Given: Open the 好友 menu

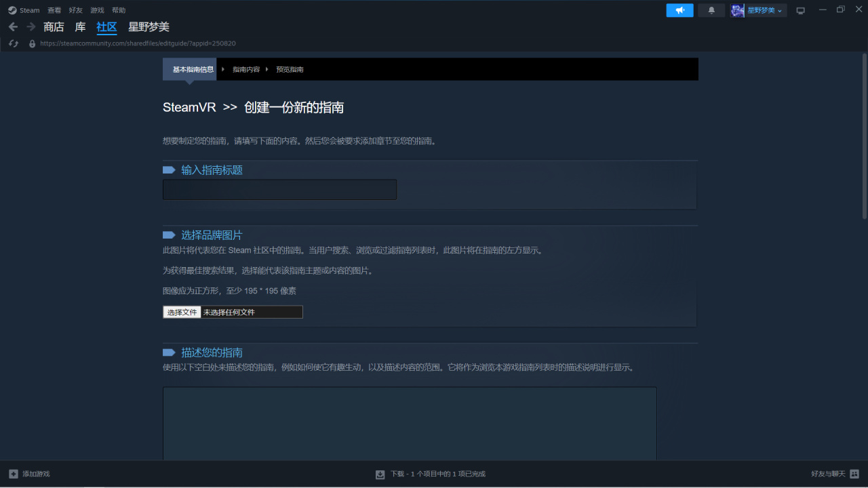Looking at the screenshot, I should point(75,10).
